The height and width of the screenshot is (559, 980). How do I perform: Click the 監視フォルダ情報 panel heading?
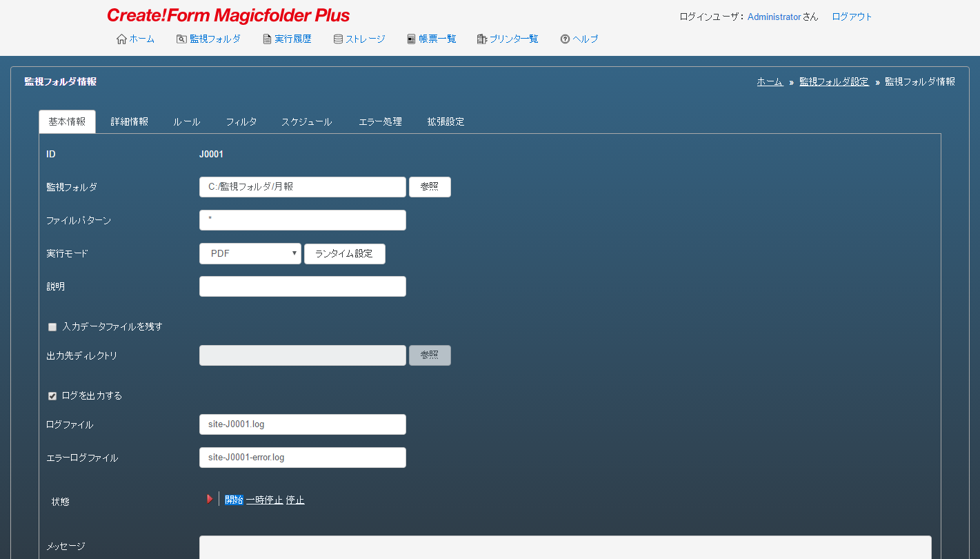pyautogui.click(x=61, y=81)
